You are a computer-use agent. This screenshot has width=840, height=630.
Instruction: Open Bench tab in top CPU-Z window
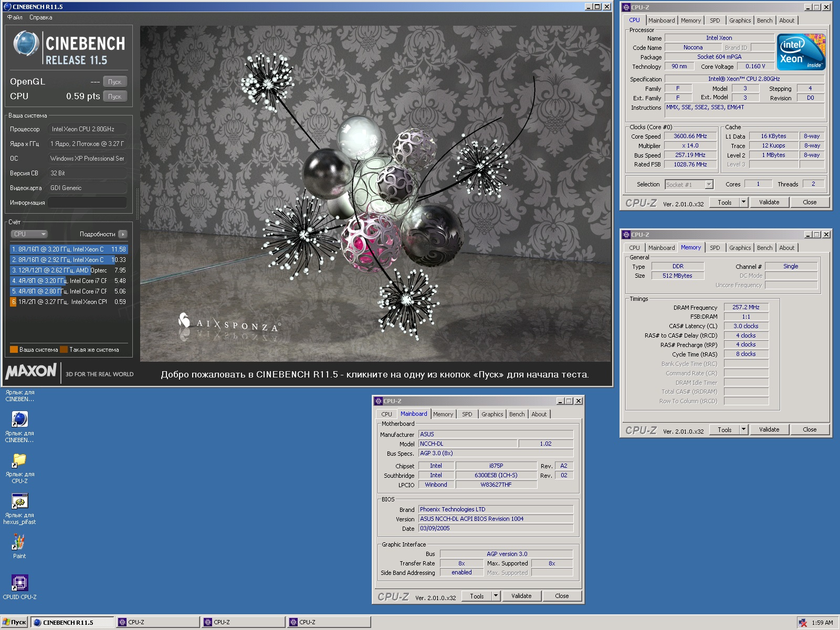764,20
